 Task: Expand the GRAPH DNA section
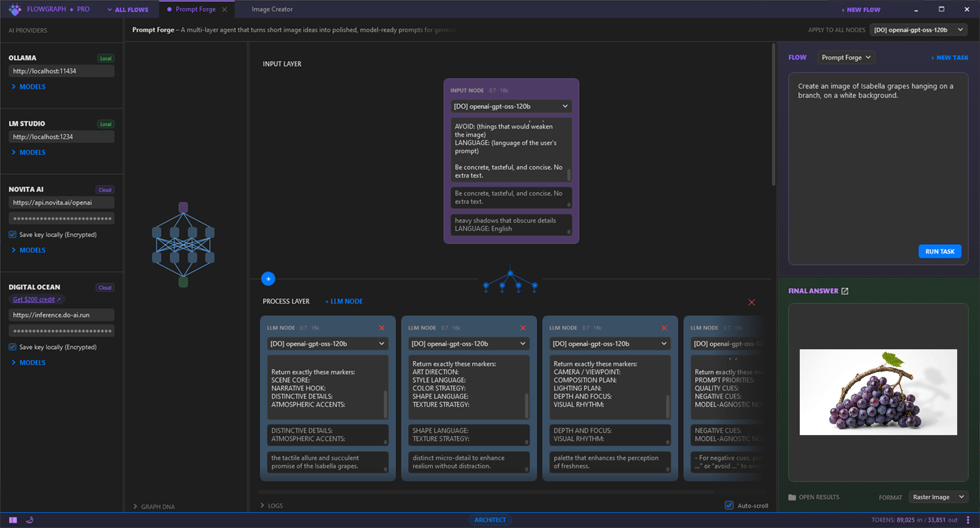point(154,506)
